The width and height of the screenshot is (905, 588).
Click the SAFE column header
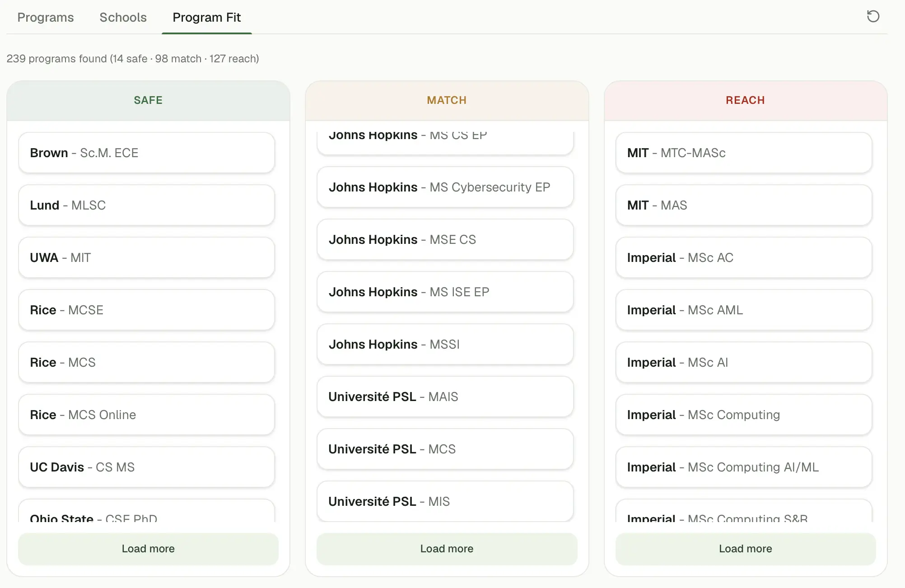pyautogui.click(x=148, y=100)
